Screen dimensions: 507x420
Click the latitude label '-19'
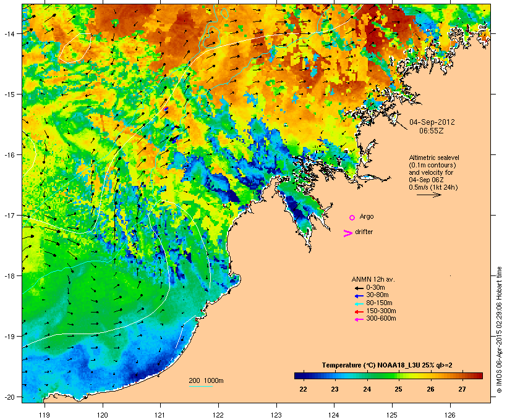(x=9, y=337)
